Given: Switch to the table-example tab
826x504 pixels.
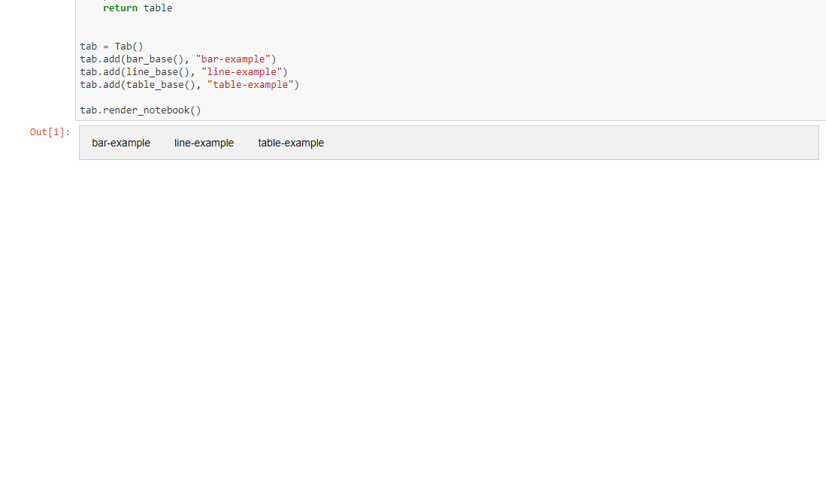Looking at the screenshot, I should click(291, 143).
